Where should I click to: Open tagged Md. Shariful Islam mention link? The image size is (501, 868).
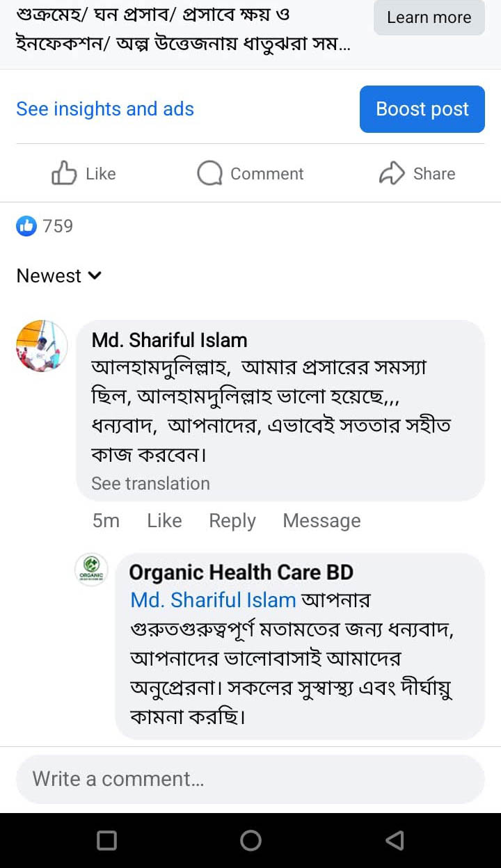[x=213, y=600]
